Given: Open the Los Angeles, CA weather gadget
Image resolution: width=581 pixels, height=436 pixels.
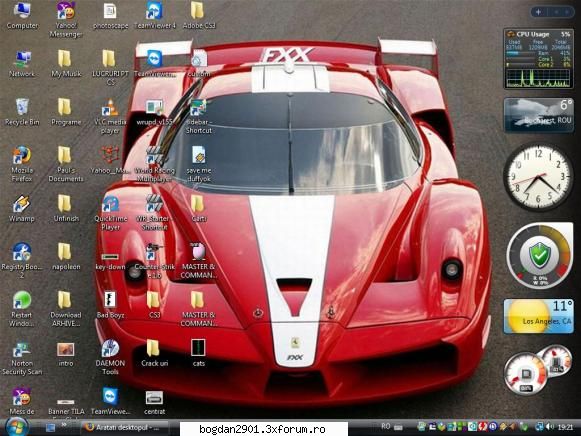Looking at the screenshot, I should click(538, 316).
